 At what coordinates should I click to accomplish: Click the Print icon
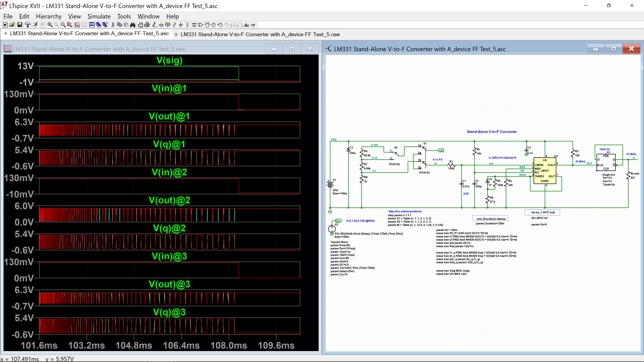click(147, 25)
